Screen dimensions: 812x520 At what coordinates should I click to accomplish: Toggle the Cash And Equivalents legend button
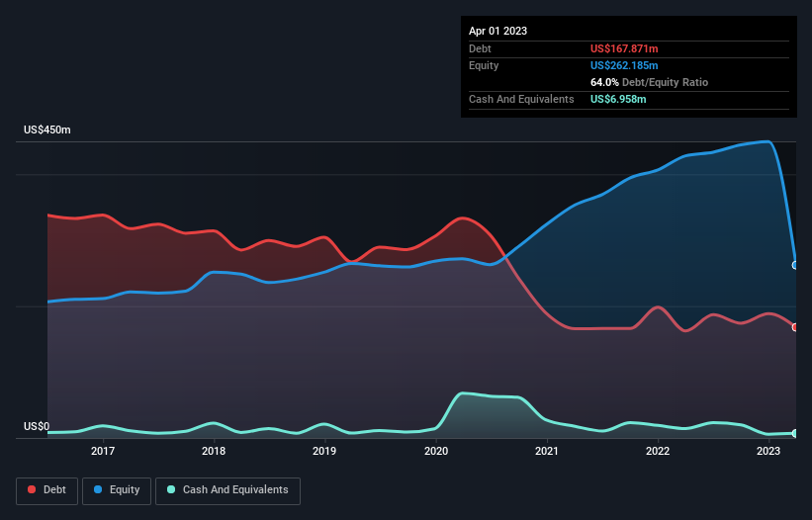pos(227,490)
